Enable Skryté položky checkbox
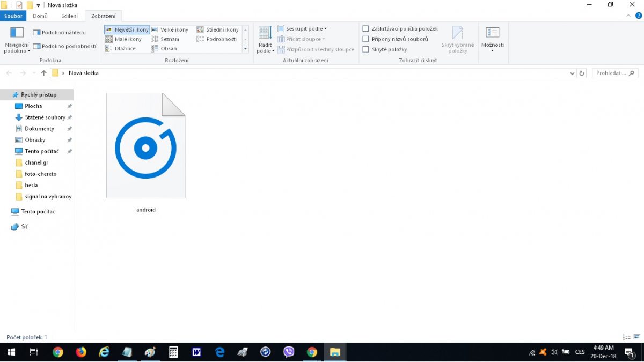This screenshot has width=644, height=362. [365, 49]
